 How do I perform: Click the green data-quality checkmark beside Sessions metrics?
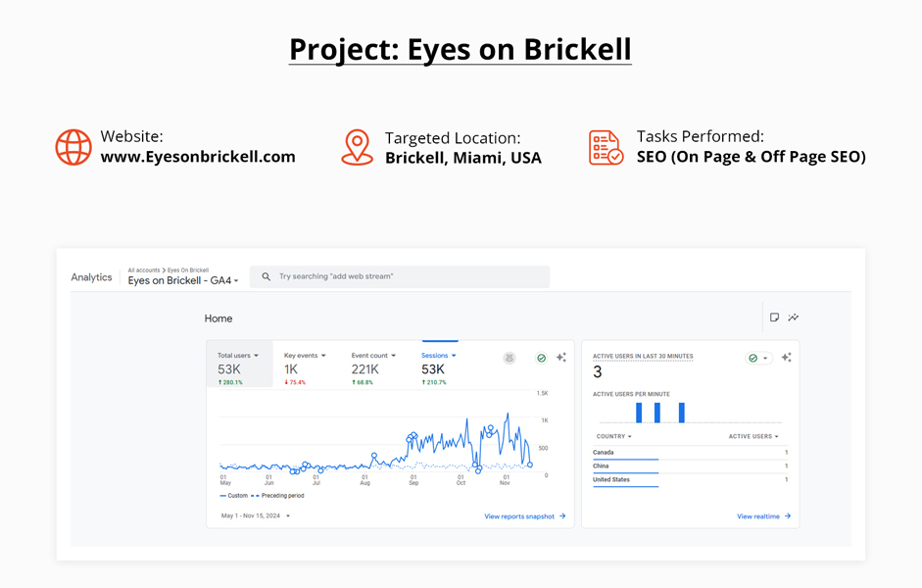(x=541, y=358)
